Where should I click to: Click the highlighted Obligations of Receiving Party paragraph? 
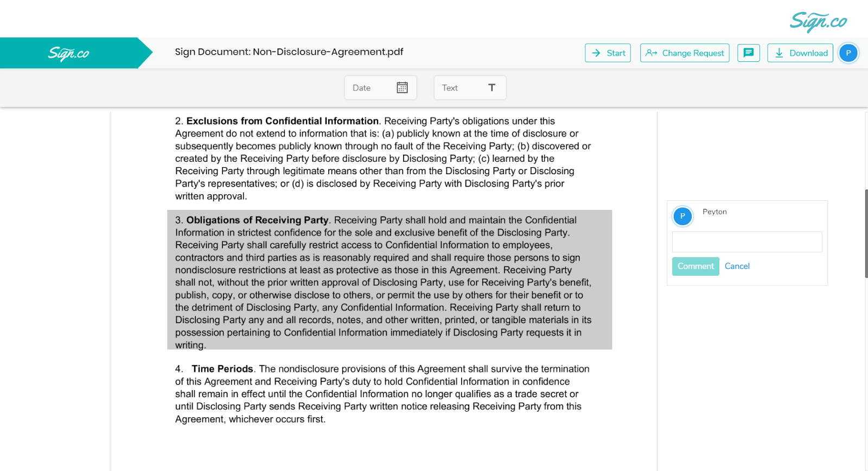pyautogui.click(x=390, y=280)
